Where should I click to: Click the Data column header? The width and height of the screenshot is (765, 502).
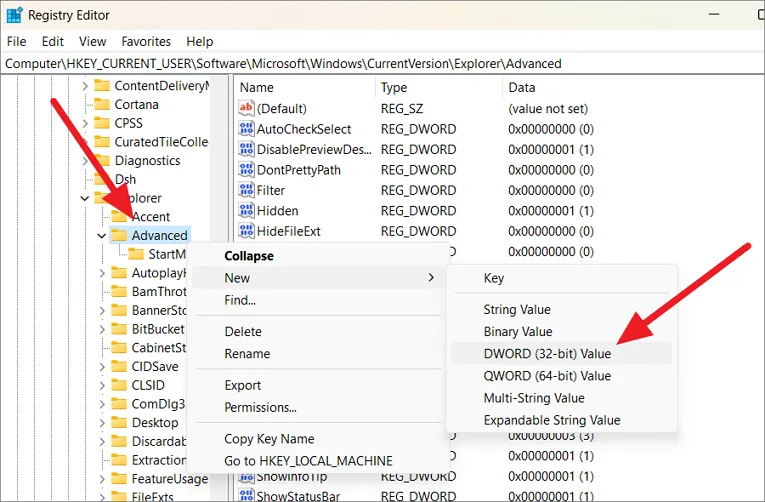pos(521,87)
